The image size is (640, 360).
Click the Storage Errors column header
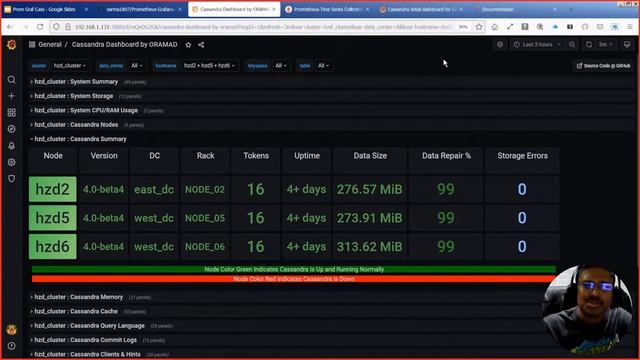(522, 156)
